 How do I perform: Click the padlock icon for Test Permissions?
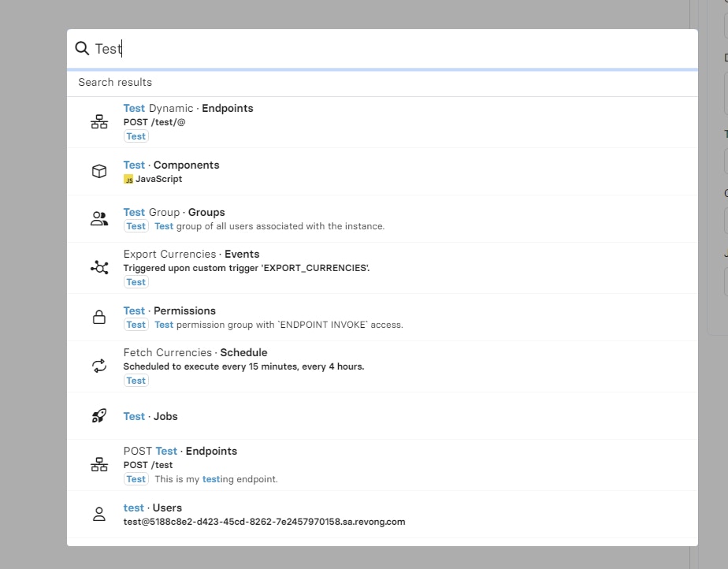[x=99, y=318]
